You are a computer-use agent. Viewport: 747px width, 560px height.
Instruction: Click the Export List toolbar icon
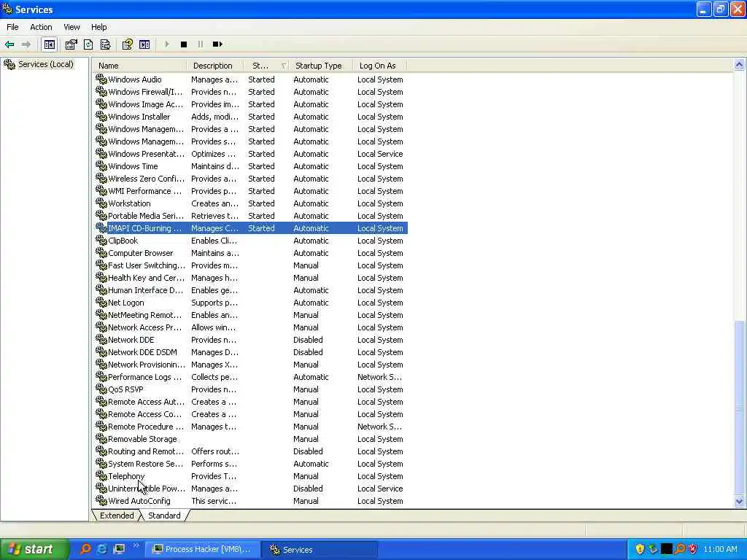(x=105, y=44)
